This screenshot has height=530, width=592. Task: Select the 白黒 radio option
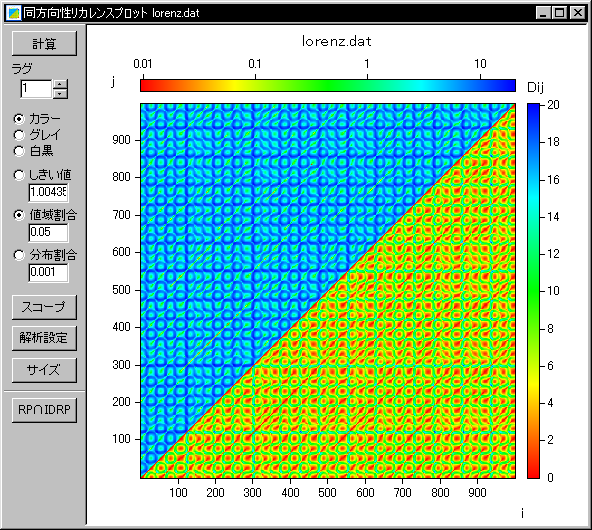pos(19,151)
